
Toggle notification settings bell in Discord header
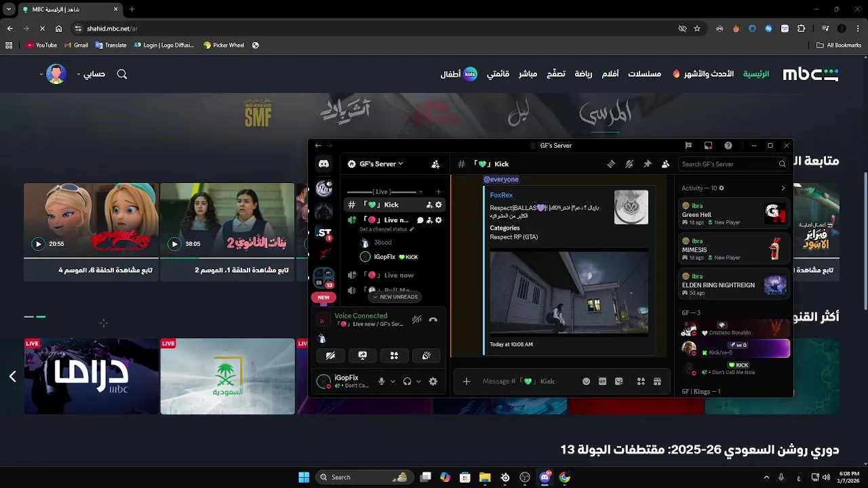[x=629, y=164]
